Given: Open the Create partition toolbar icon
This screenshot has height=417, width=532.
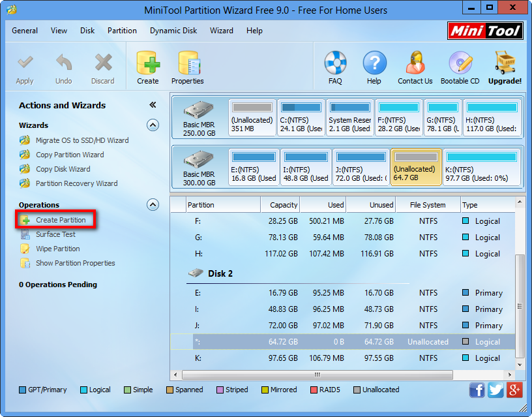Looking at the screenshot, I should tap(147, 67).
